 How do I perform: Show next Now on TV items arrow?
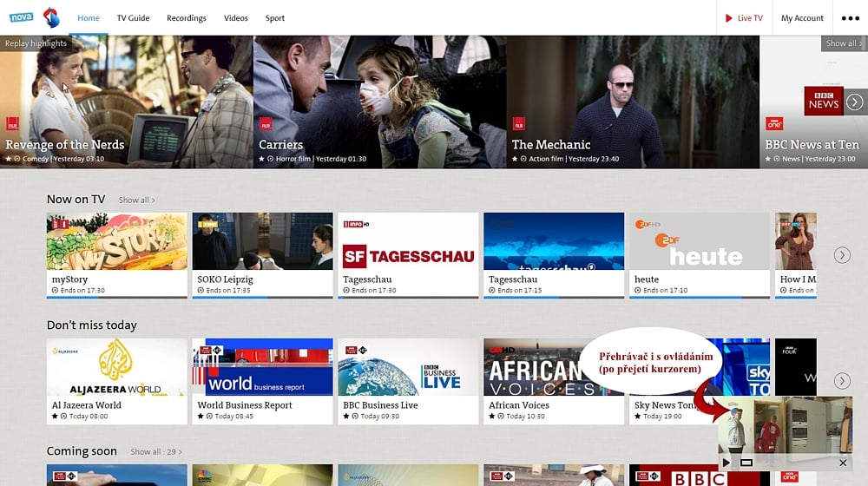(x=842, y=255)
